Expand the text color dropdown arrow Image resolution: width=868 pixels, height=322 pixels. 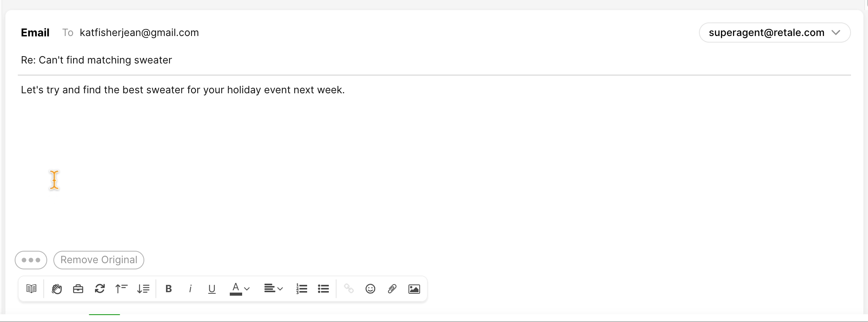pyautogui.click(x=247, y=289)
